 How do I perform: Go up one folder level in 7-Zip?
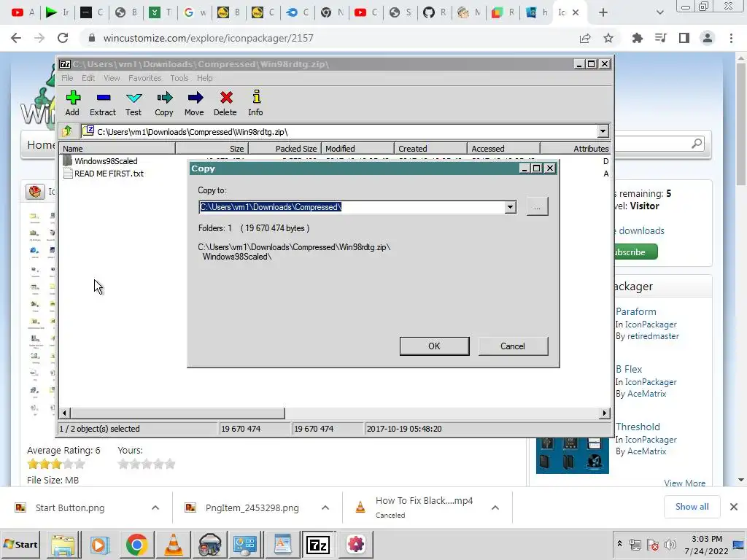67,131
